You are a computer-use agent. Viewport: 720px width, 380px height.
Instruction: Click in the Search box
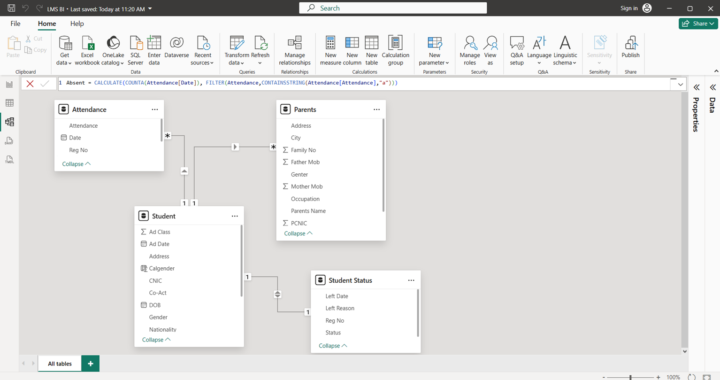pos(393,8)
